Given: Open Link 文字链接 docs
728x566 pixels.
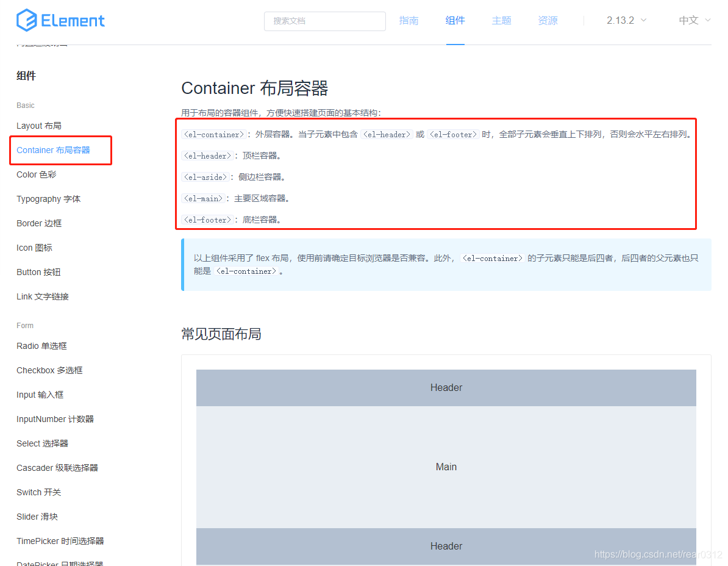Looking at the screenshot, I should 43,296.
